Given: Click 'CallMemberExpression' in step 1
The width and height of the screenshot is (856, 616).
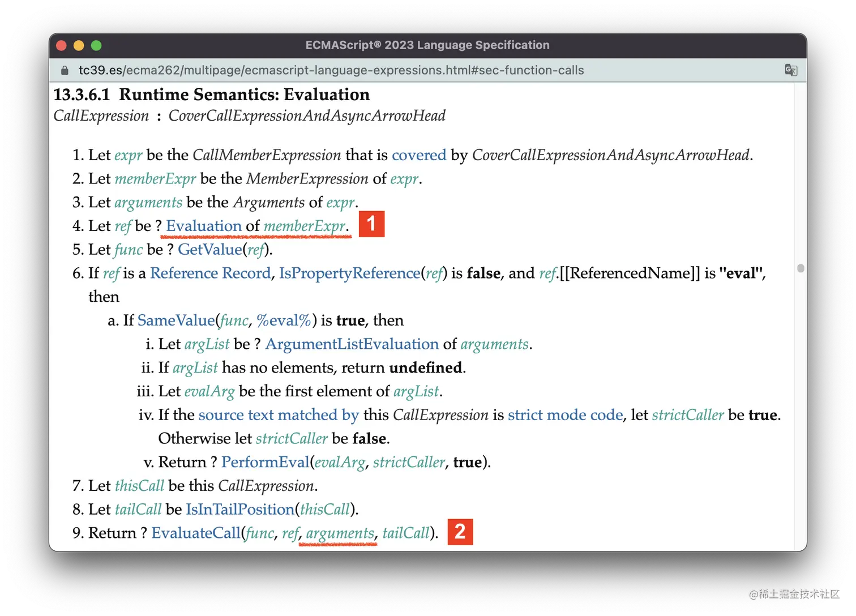Looking at the screenshot, I should (x=267, y=155).
